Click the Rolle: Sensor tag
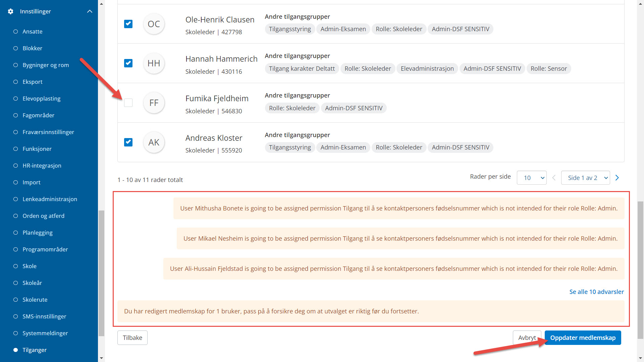 [549, 68]
